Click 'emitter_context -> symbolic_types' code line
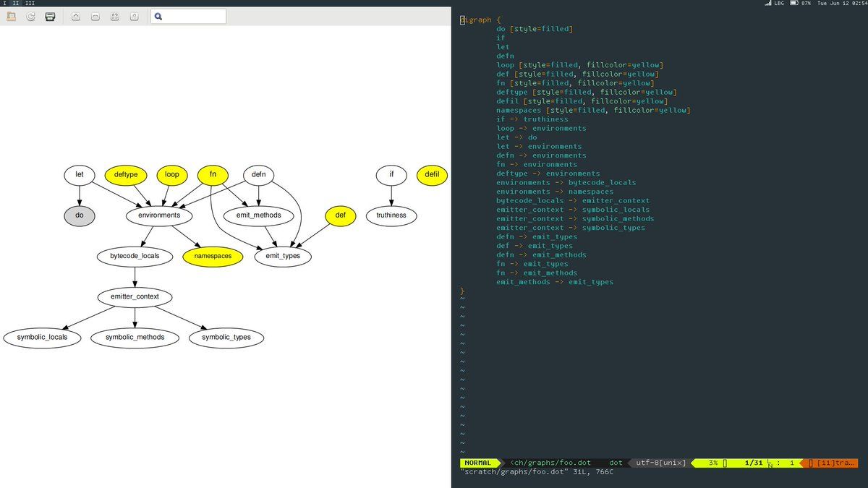This screenshot has width=868, height=488. [x=571, y=228]
